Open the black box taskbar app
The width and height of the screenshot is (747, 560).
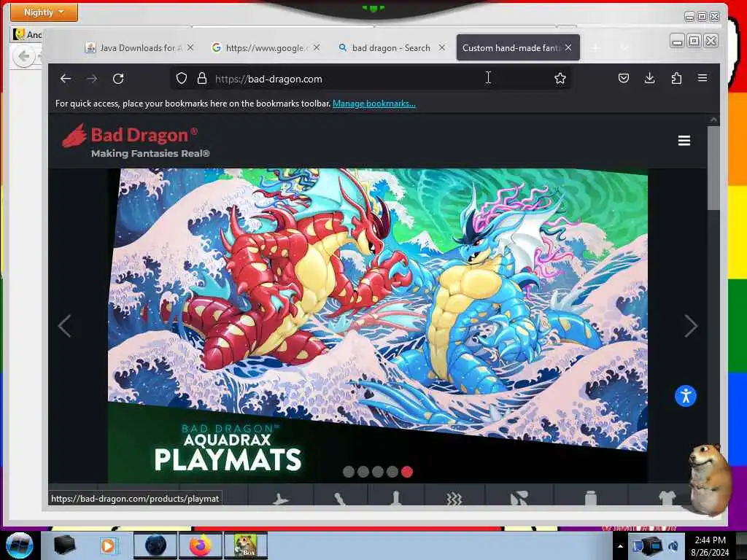click(64, 545)
